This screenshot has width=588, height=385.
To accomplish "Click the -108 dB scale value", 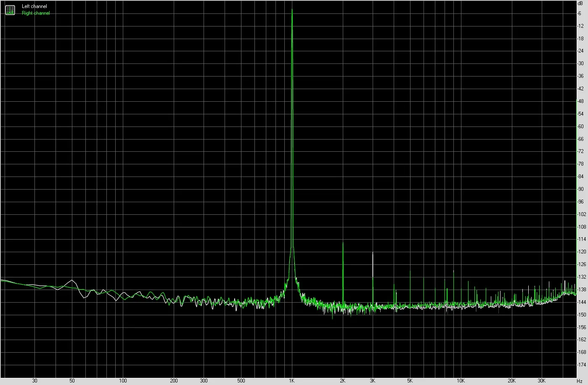I will point(582,227).
